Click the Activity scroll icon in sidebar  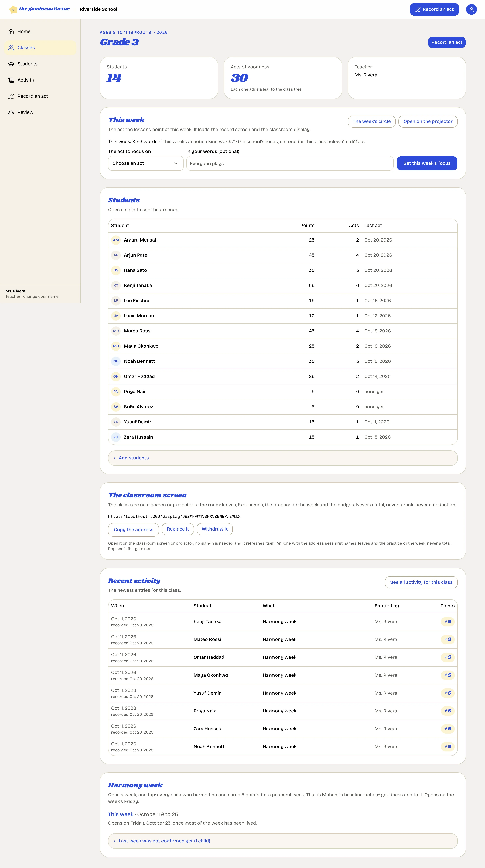pyautogui.click(x=11, y=80)
